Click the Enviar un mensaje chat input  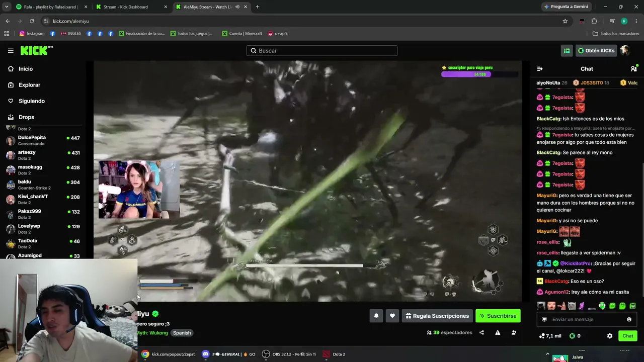pos(587,319)
